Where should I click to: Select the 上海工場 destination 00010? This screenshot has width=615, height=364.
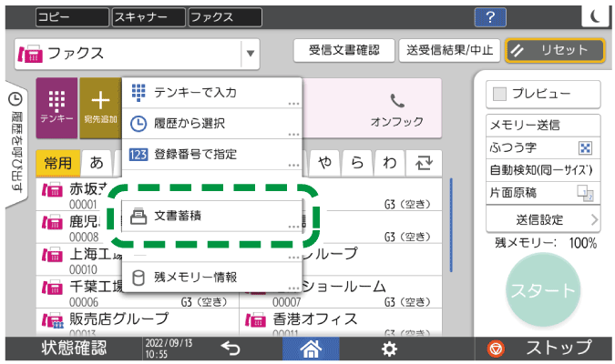(x=78, y=259)
